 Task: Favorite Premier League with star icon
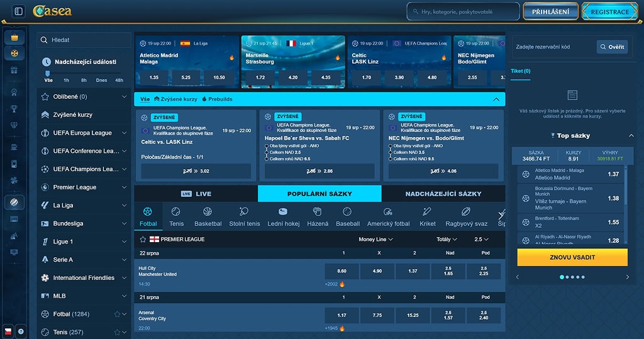point(143,239)
